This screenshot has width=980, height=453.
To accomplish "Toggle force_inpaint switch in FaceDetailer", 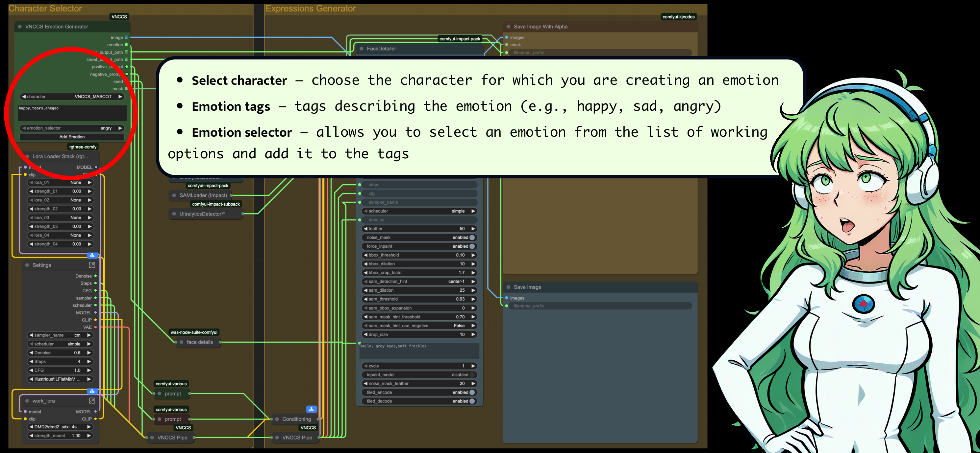I will [472, 246].
